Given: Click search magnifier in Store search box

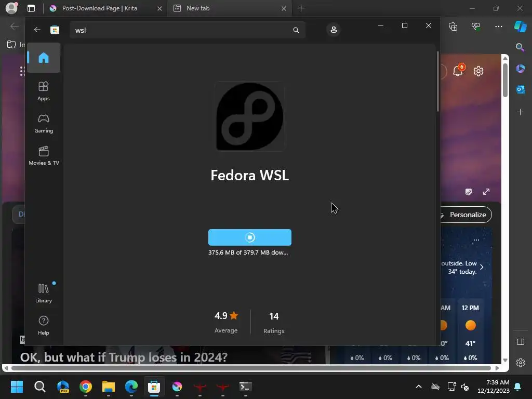Looking at the screenshot, I should [x=296, y=30].
